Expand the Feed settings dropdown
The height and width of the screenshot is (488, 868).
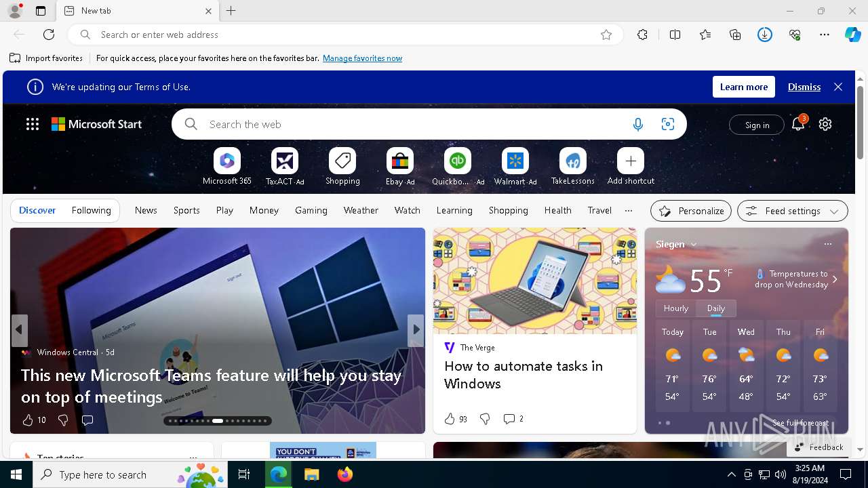click(793, 211)
